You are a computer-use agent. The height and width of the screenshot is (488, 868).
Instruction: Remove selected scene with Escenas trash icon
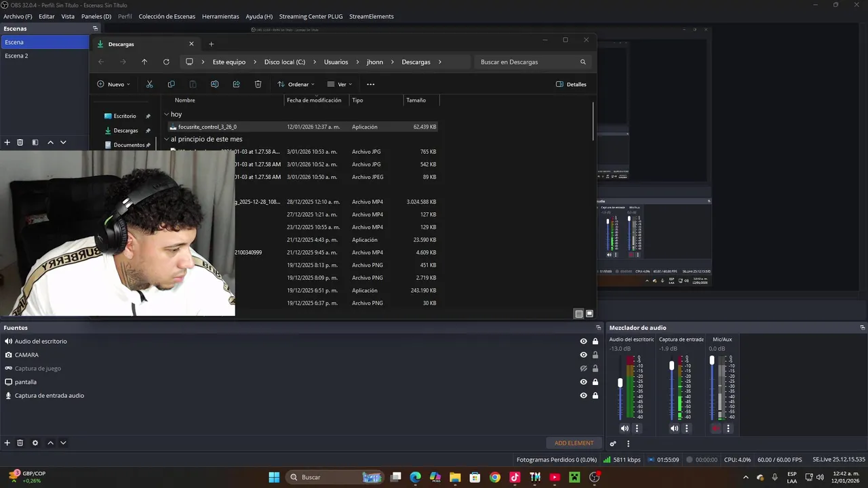pos(20,142)
